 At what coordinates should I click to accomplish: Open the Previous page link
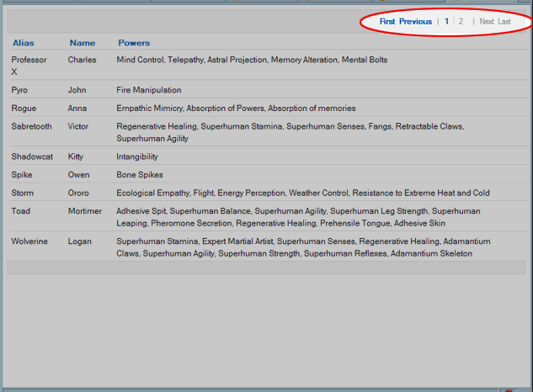pyautogui.click(x=415, y=21)
